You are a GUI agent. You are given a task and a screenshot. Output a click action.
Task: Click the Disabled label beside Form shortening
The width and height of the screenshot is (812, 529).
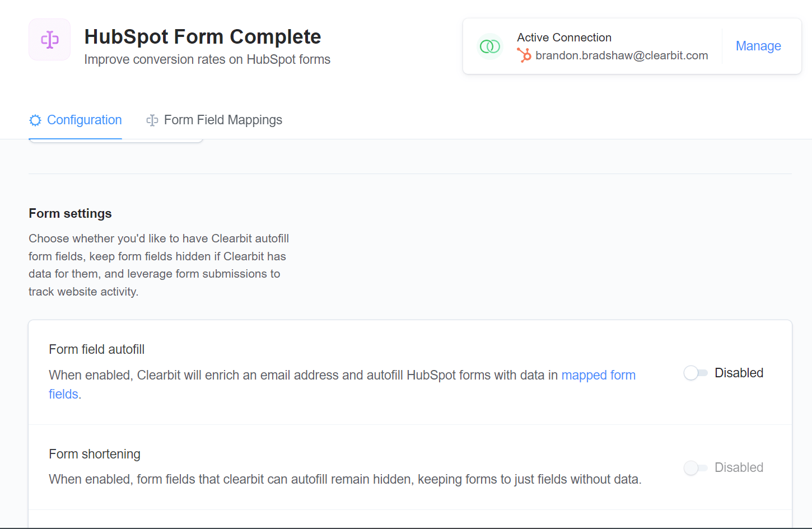(x=739, y=467)
